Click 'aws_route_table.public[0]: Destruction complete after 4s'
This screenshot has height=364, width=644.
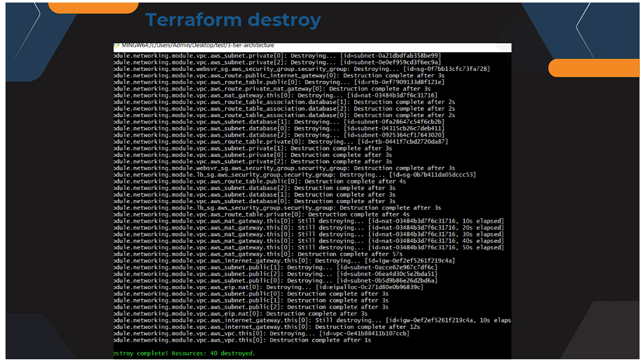pos(260,181)
